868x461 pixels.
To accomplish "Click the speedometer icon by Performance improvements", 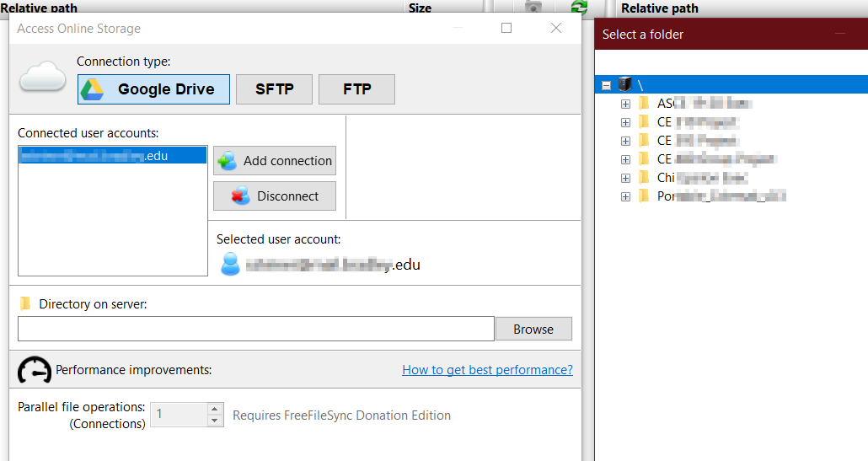I will [35, 370].
